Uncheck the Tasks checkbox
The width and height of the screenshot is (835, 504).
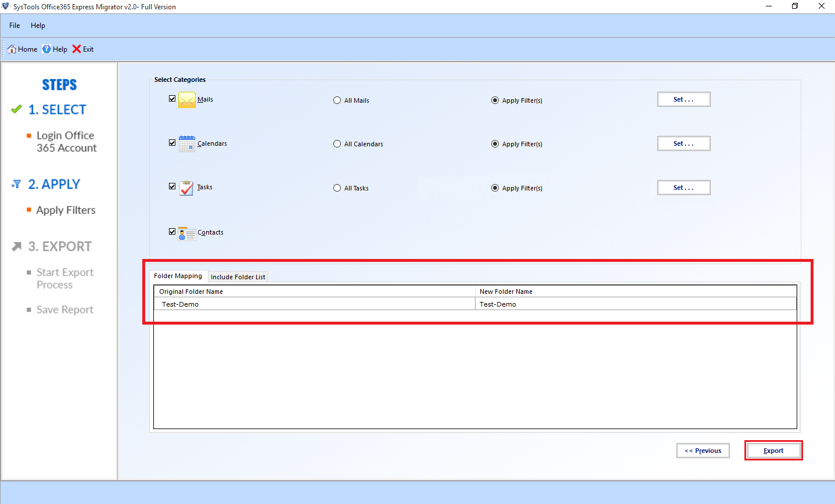pyautogui.click(x=172, y=186)
